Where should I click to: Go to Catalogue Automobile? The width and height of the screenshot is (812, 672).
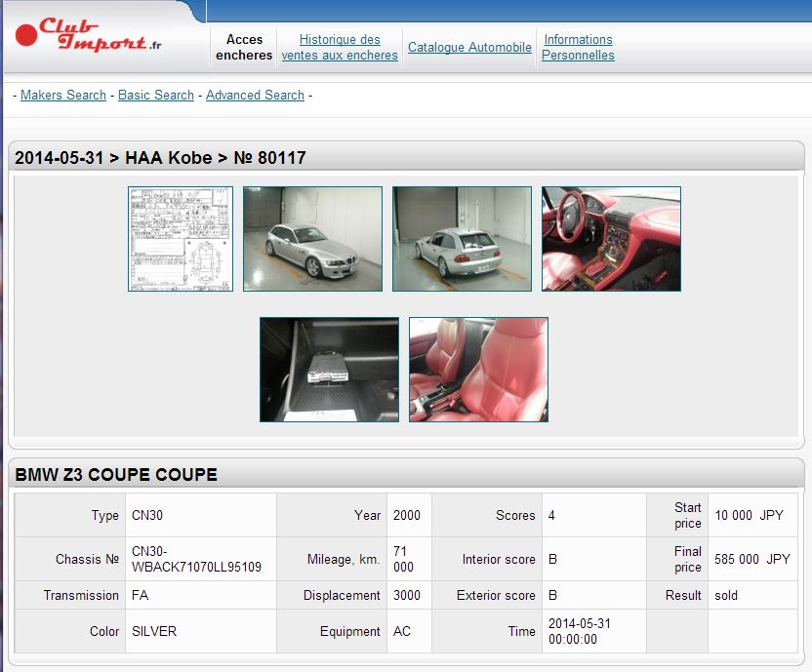click(469, 47)
